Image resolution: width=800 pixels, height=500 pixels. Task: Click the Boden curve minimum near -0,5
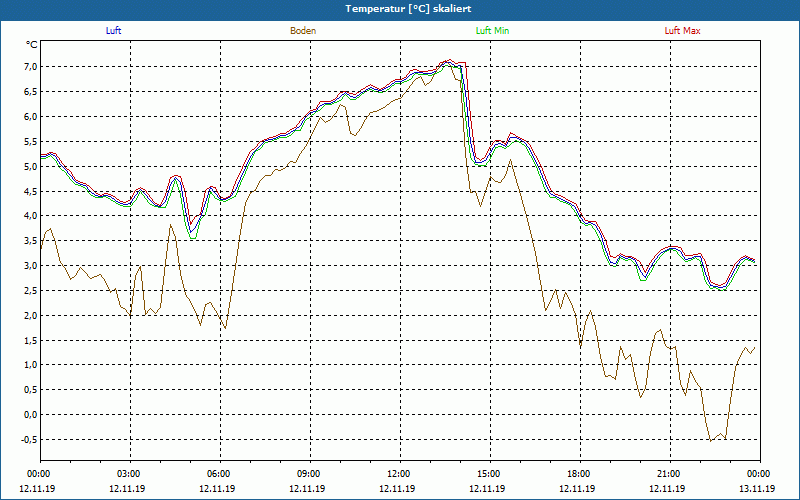(x=711, y=441)
